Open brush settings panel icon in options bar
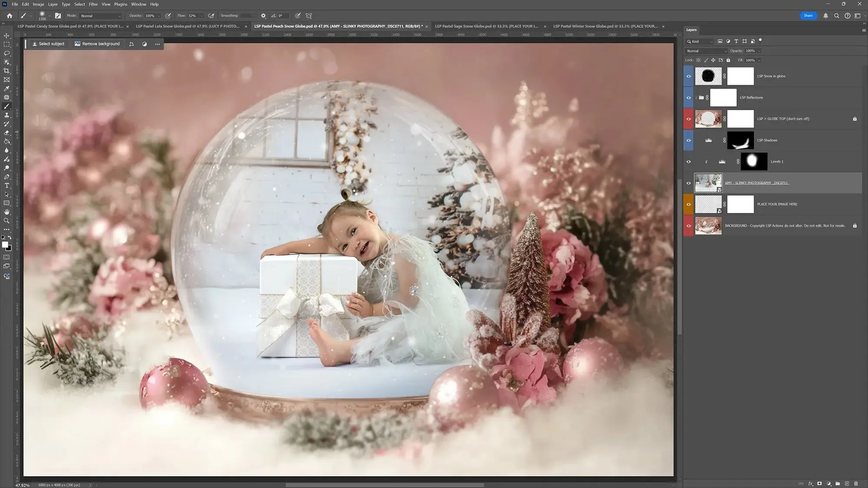The height and width of the screenshot is (488, 868). 58,16
